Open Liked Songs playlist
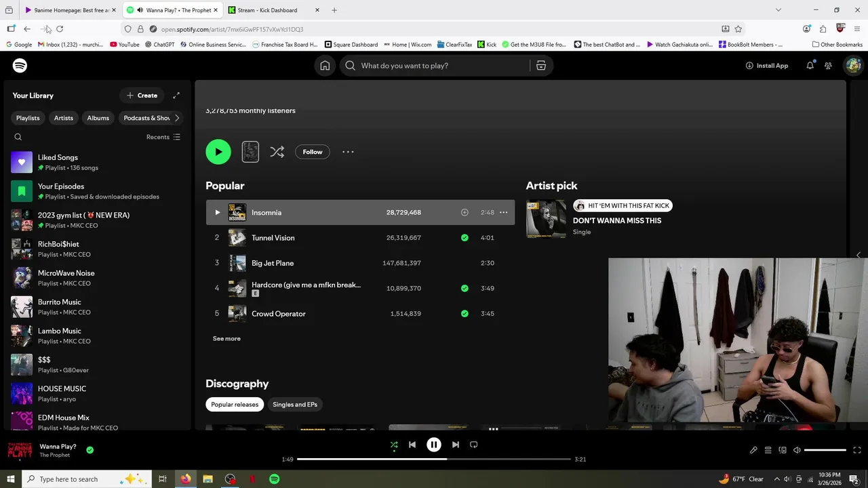Screen dimensions: 868x488 coord(97,163)
